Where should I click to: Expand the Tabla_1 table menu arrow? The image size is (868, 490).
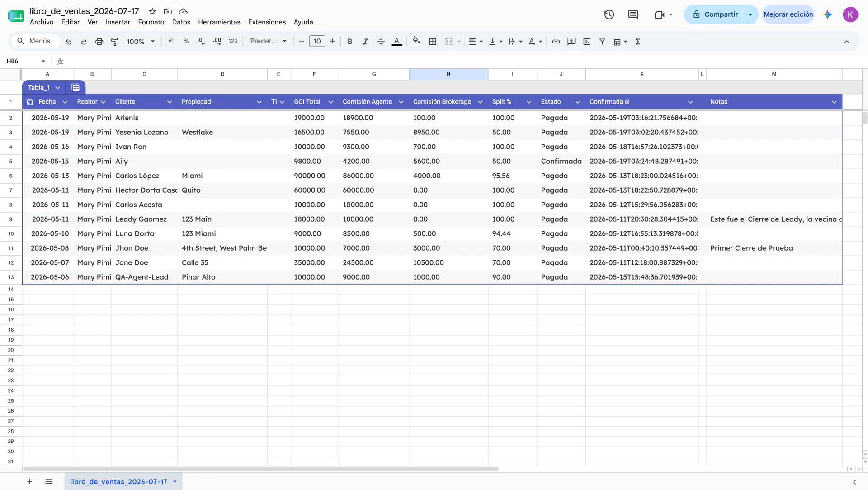(57, 88)
